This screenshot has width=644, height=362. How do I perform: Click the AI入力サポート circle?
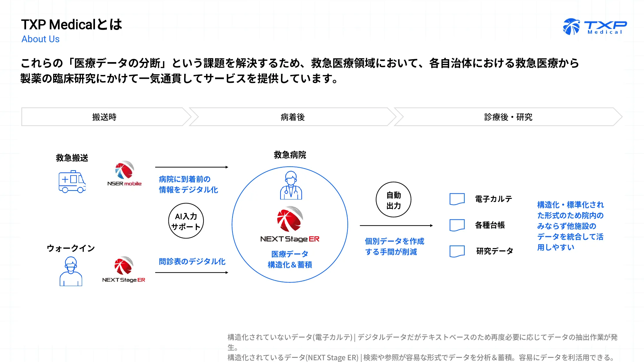point(186,221)
